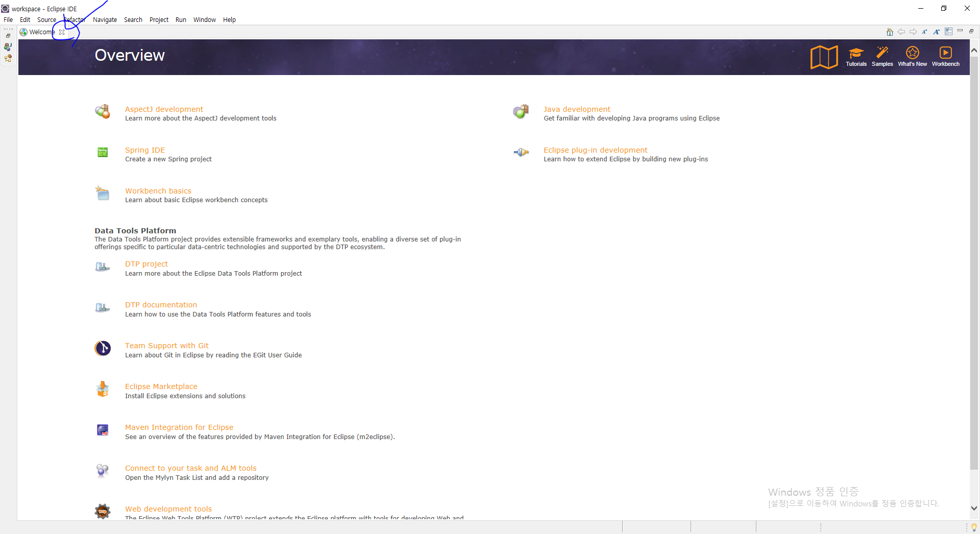Open the Source menu
This screenshot has width=980, height=534.
[x=46, y=20]
